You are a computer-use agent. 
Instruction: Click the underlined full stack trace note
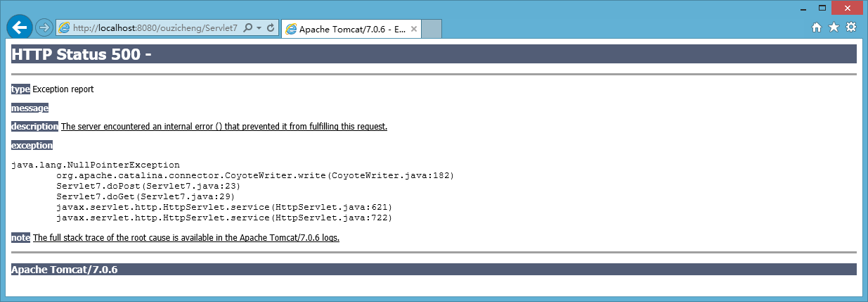[x=186, y=238]
